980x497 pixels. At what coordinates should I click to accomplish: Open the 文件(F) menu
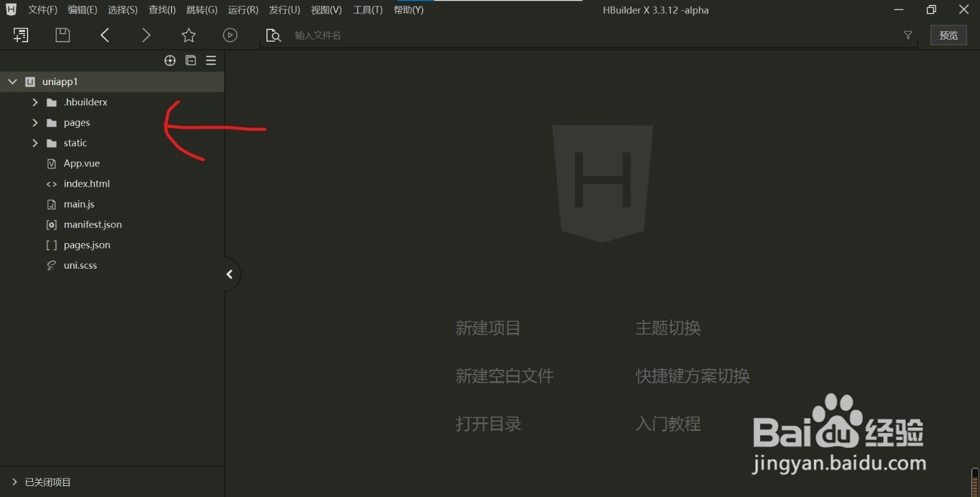(42, 10)
